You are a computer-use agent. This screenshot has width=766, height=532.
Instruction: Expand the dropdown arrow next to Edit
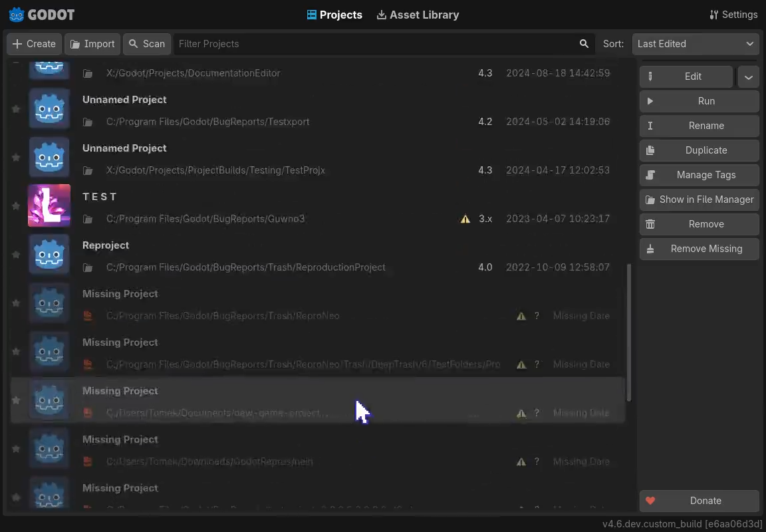[749, 76]
